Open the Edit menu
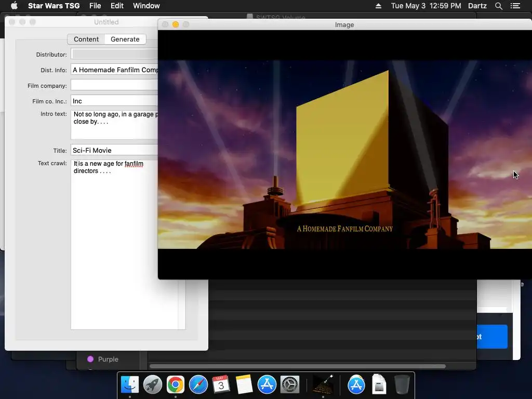Viewport: 532px width, 399px height. (117, 6)
